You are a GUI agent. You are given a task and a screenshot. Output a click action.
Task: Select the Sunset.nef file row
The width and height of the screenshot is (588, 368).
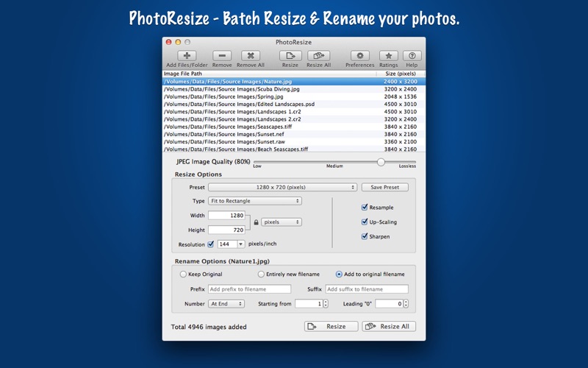click(x=294, y=134)
